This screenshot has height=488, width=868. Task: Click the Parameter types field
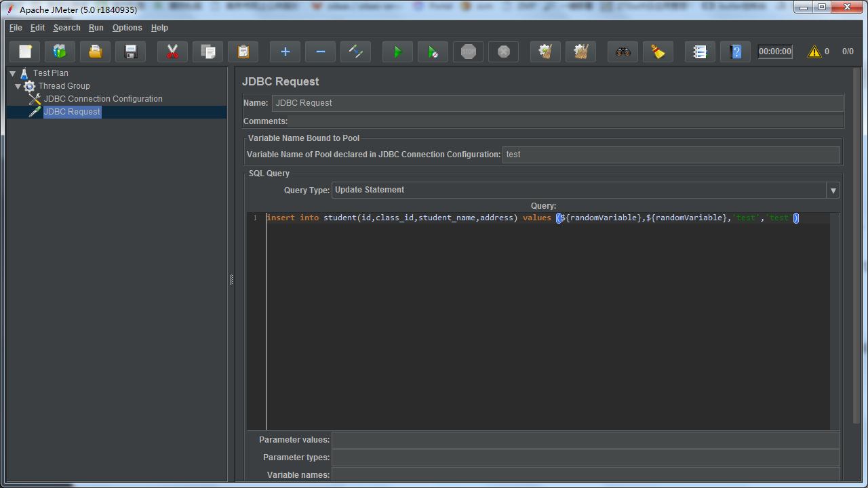coord(585,457)
